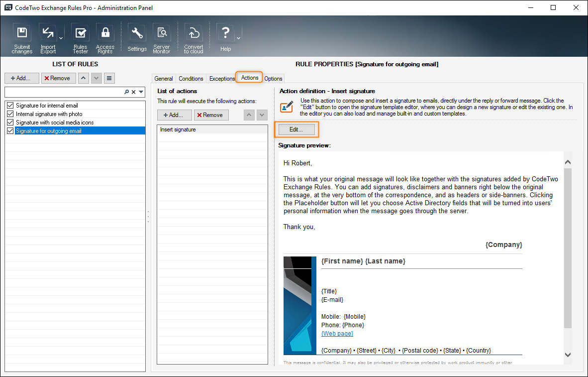This screenshot has width=588, height=377.
Task: Click the Mobile: {Mobile} line
Action: [344, 317]
